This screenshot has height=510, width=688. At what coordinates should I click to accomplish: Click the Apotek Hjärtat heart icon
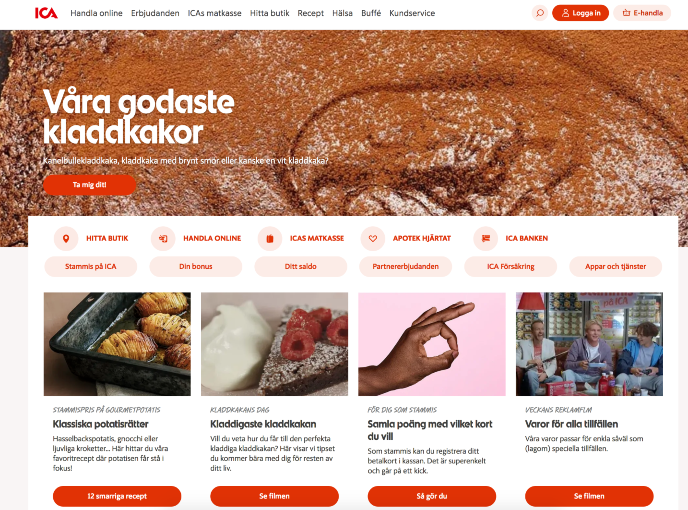373,238
